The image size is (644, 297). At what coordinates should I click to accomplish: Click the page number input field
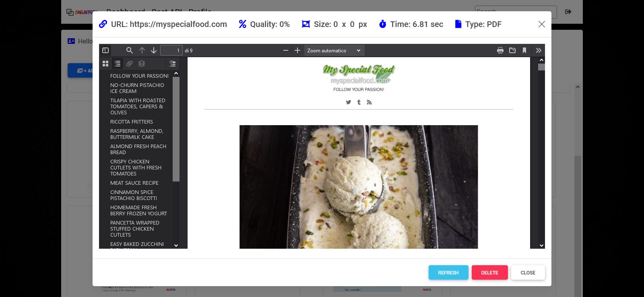pos(171,50)
